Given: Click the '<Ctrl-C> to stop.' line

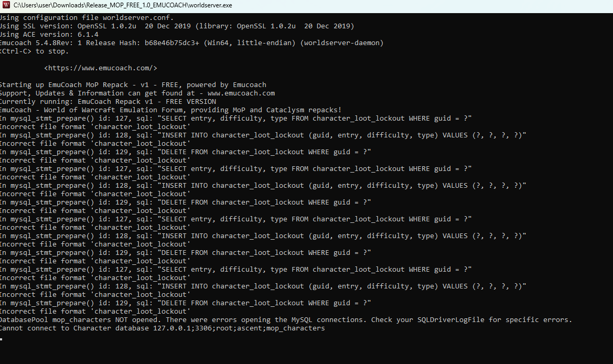Looking at the screenshot, I should [34, 51].
